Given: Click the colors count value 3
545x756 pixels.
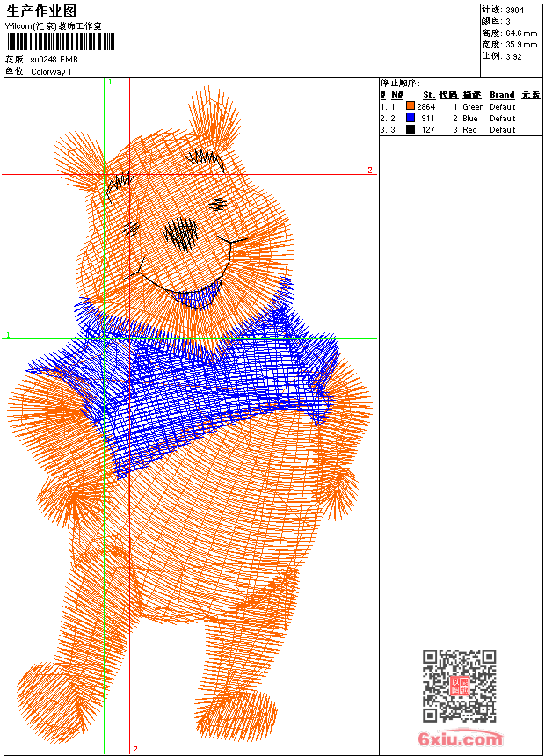Looking at the screenshot, I should 508,22.
